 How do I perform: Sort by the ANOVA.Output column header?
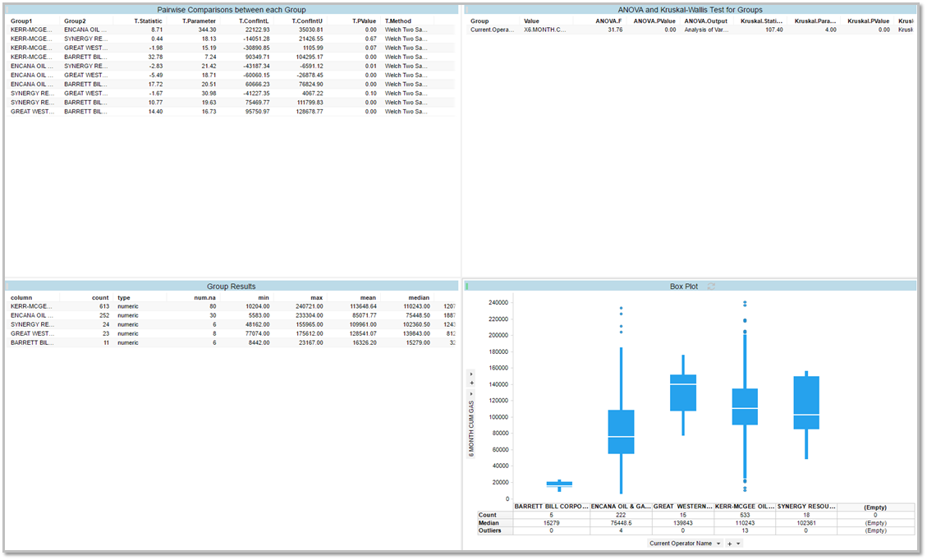tap(706, 21)
